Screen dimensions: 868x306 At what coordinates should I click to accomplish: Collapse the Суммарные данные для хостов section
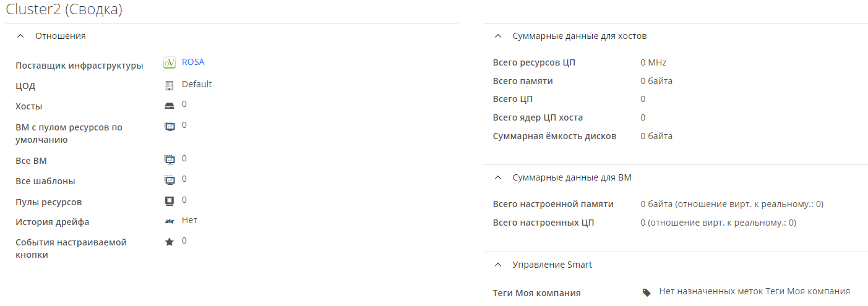(498, 36)
